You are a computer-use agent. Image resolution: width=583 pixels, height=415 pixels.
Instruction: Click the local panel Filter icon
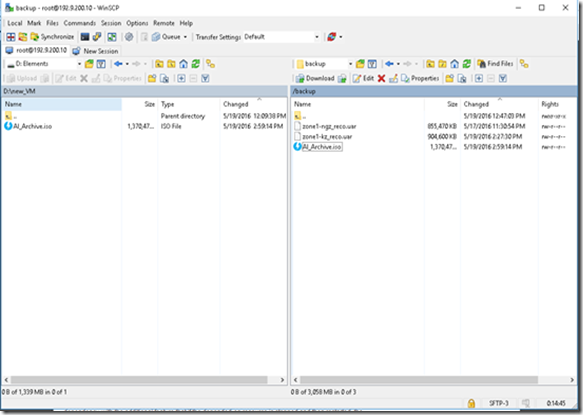101,64
